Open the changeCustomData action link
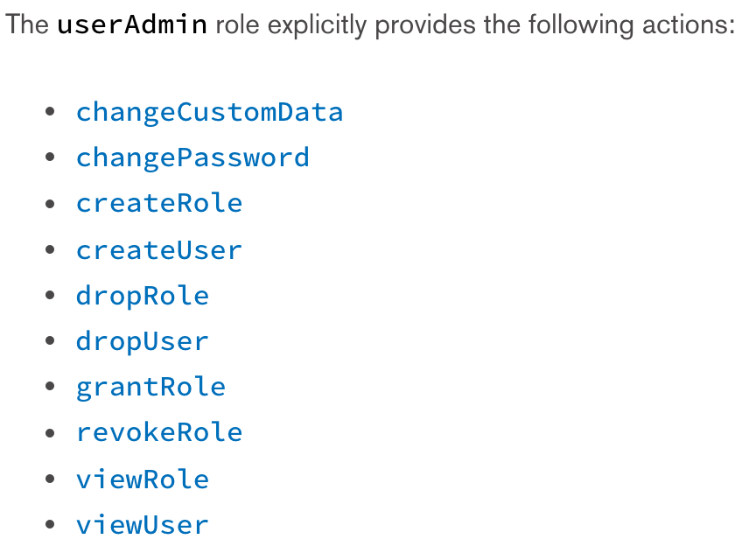The height and width of the screenshot is (553, 756). 209,113
